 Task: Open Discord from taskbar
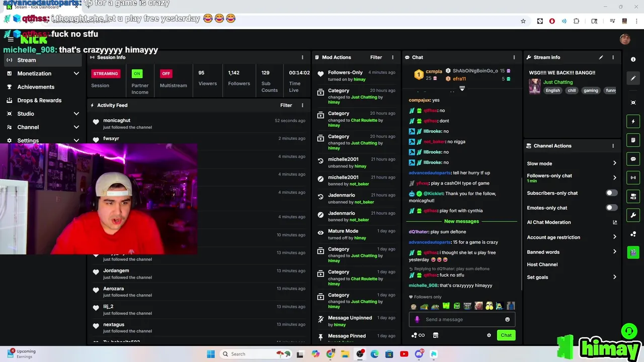click(419, 354)
